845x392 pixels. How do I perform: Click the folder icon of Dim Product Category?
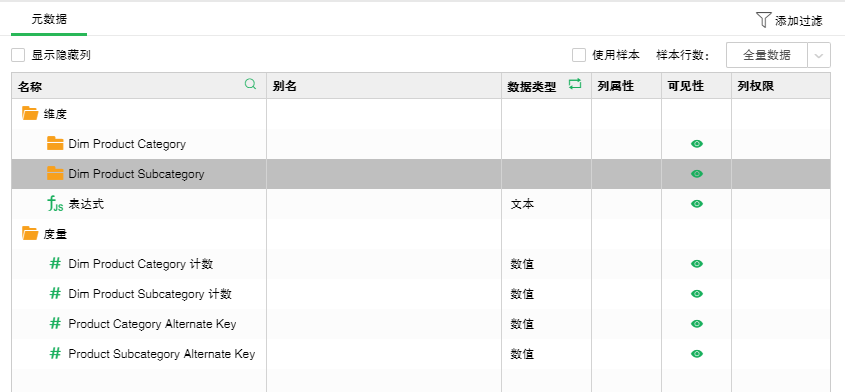55,143
